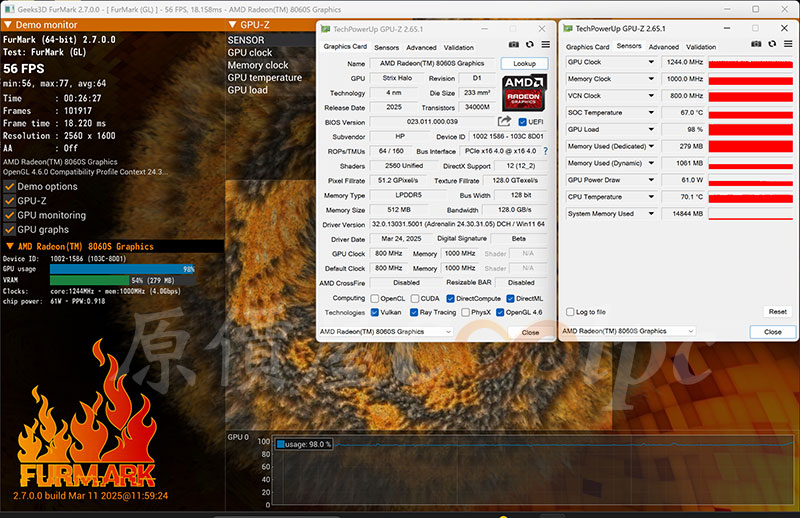This screenshot has width=800, height=518.
Task: Collapse the Demo monitor panel
Action: coord(9,24)
